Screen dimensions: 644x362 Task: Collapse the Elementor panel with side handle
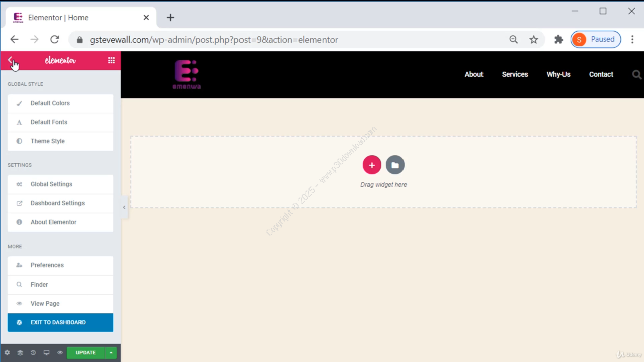(124, 207)
